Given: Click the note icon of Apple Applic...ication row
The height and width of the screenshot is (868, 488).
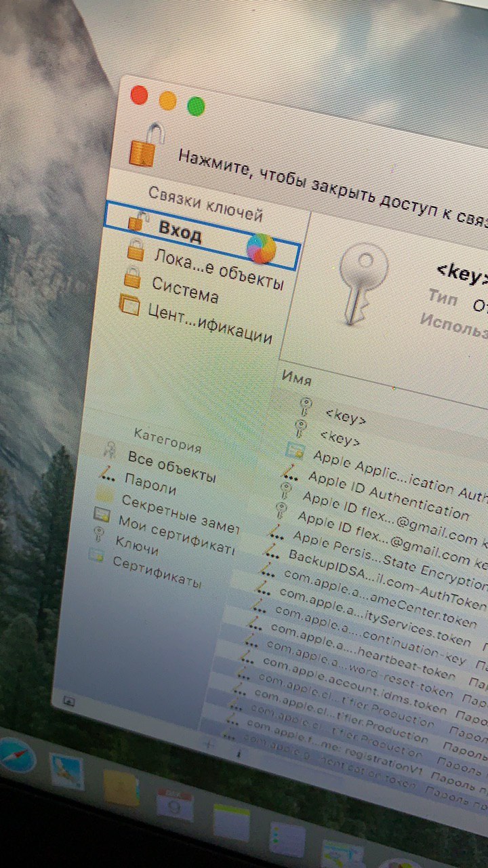Looking at the screenshot, I should pyautogui.click(x=293, y=450).
